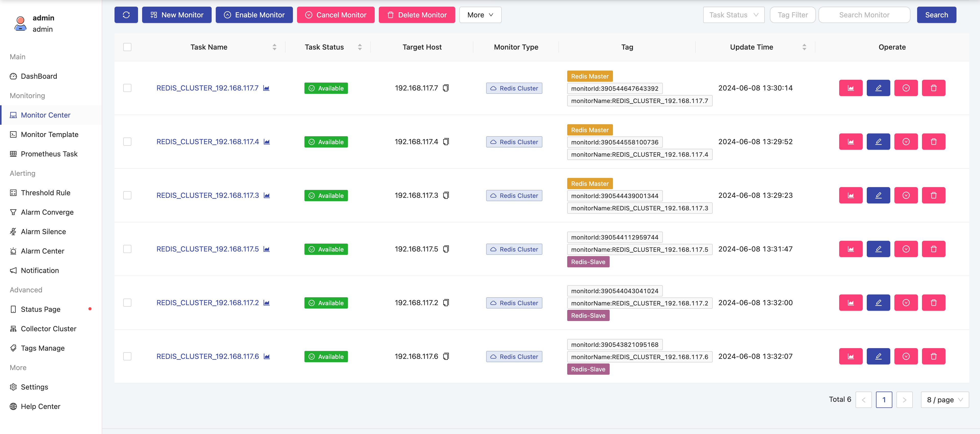This screenshot has width=980, height=434.
Task: Check the REDIS_CLUSTER_192.168.117.7 row checkbox
Action: pos(128,88)
